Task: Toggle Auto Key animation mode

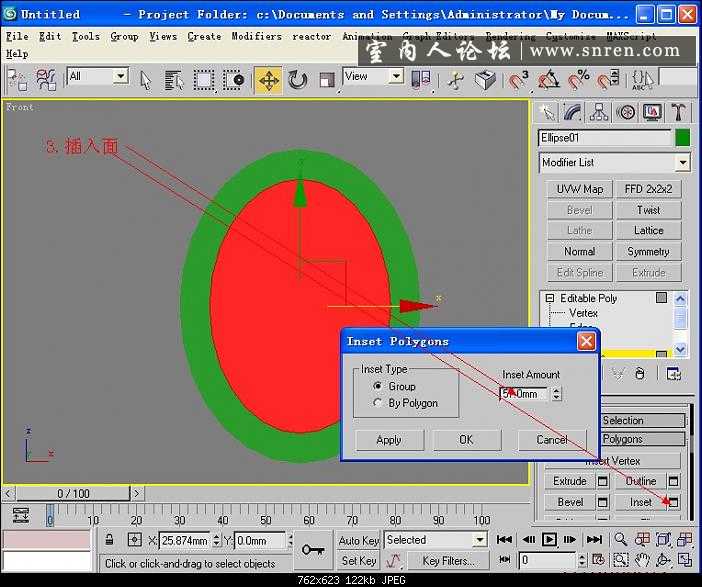Action: coord(359,540)
